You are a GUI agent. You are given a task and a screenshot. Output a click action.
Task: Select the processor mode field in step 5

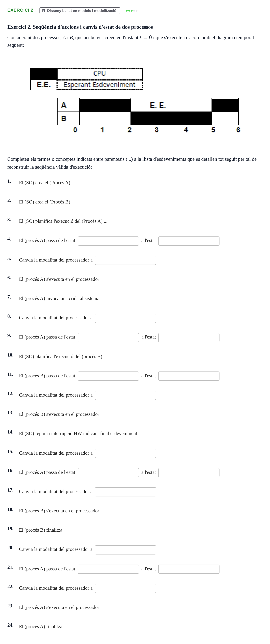point(126,260)
